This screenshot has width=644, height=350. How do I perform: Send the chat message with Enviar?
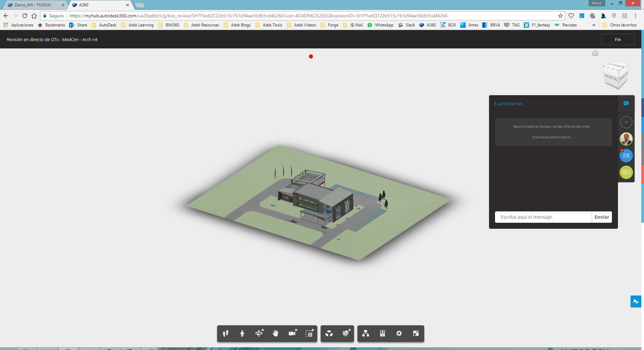point(602,217)
